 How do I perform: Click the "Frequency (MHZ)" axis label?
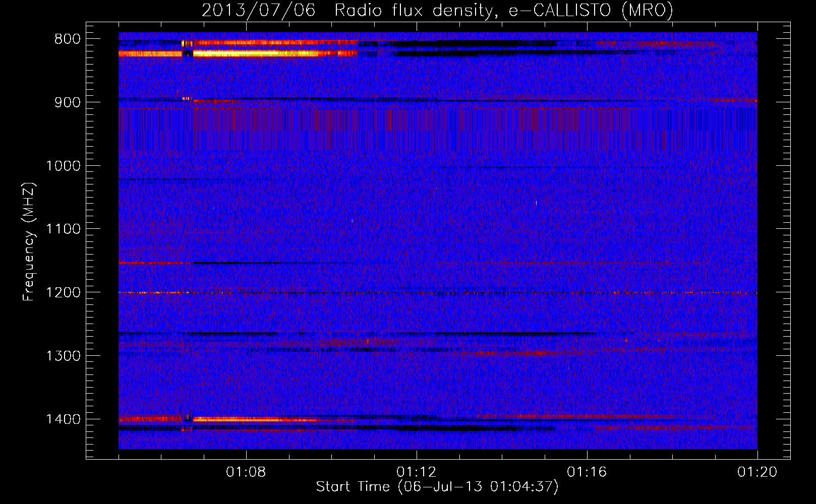29,242
